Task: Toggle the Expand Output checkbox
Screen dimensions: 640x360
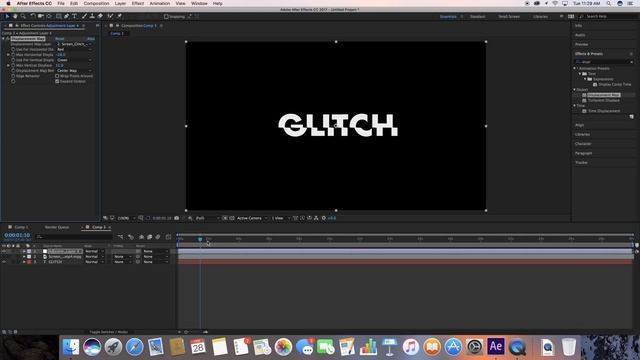Action: click(57, 81)
